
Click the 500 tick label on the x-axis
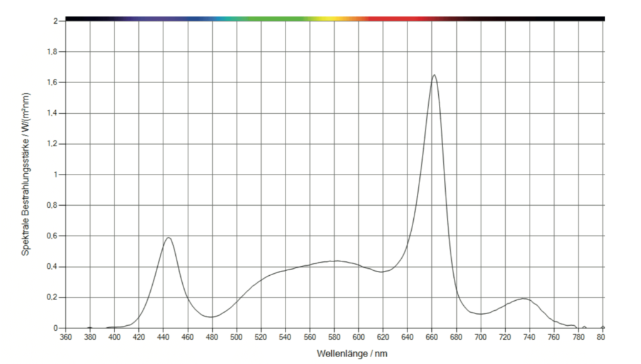[237, 338]
